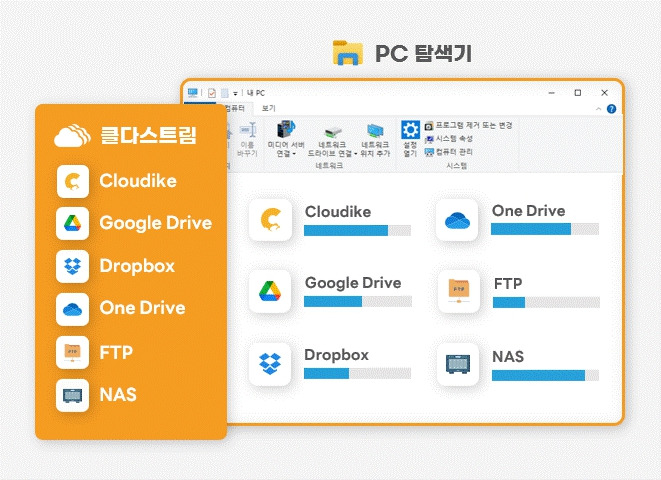
Task: Click the Cloudike label in the orange panel
Action: coord(138,181)
